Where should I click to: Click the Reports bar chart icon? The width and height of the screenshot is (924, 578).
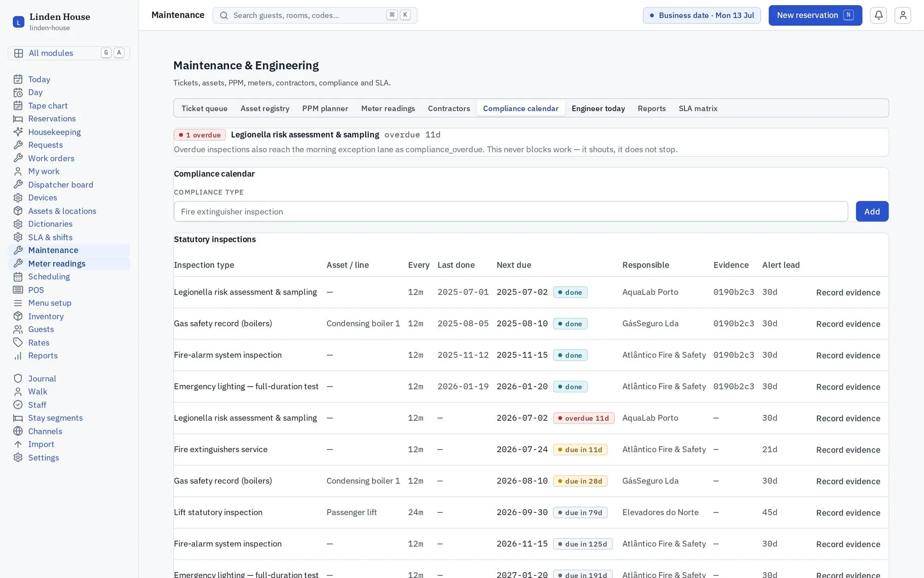[x=18, y=356]
